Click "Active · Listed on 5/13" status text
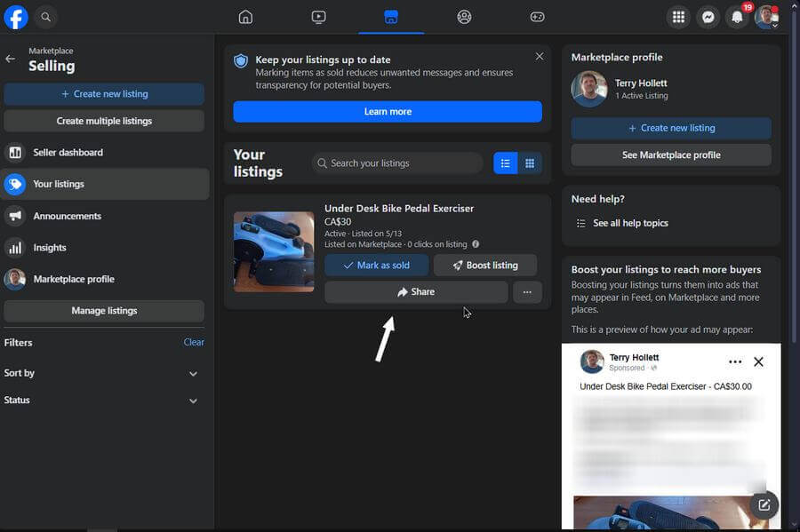Viewport: 800px width, 532px height. 364,234
